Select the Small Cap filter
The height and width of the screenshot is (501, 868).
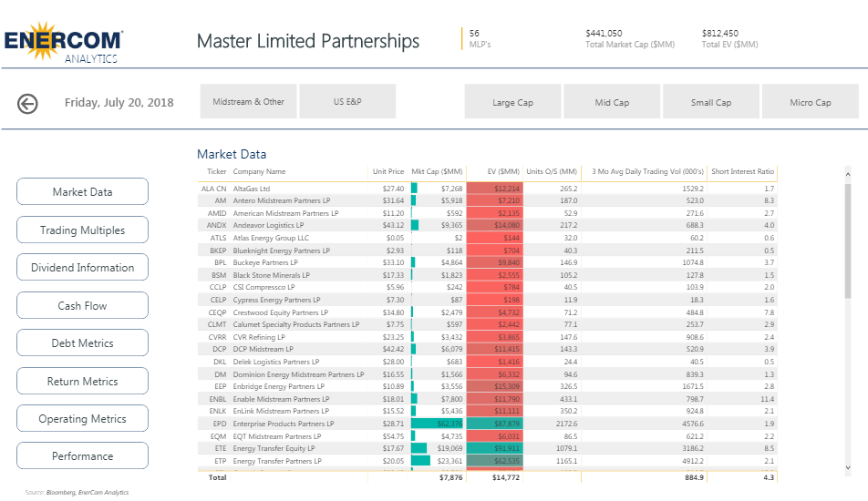point(710,102)
